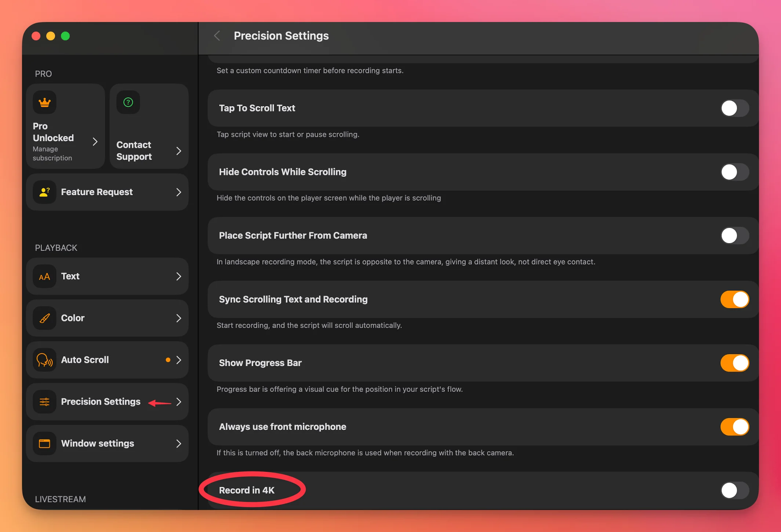Click the Feature Request person icon
Viewport: 781px width, 532px height.
point(44,192)
